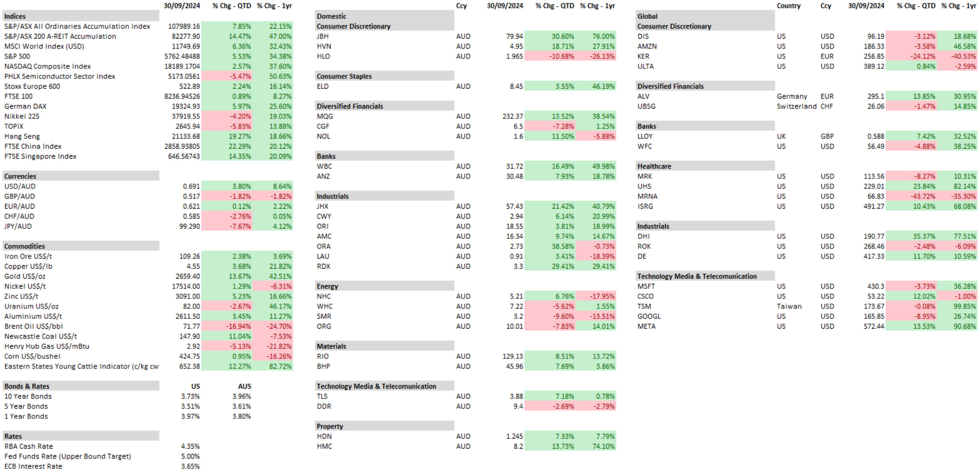Click the Global Healthcare section header
The height and width of the screenshot is (470, 980).
click(x=705, y=166)
